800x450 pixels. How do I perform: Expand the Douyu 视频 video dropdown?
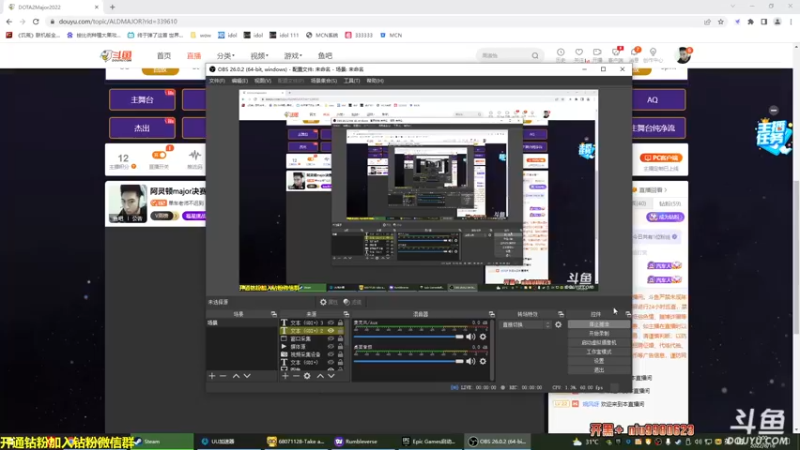pyautogui.click(x=259, y=56)
